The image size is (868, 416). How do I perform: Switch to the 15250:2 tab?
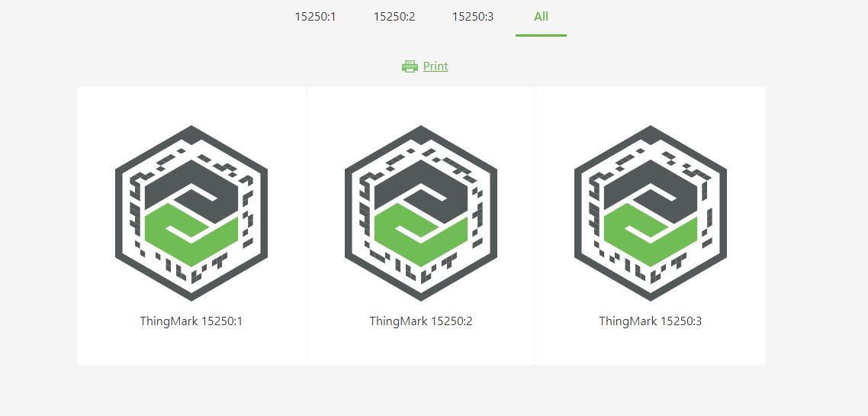coord(394,17)
